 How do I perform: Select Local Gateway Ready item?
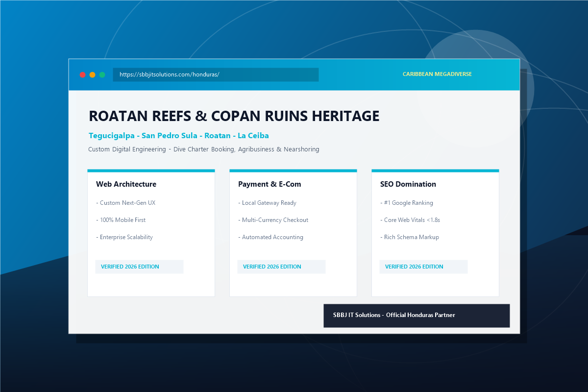pos(267,203)
